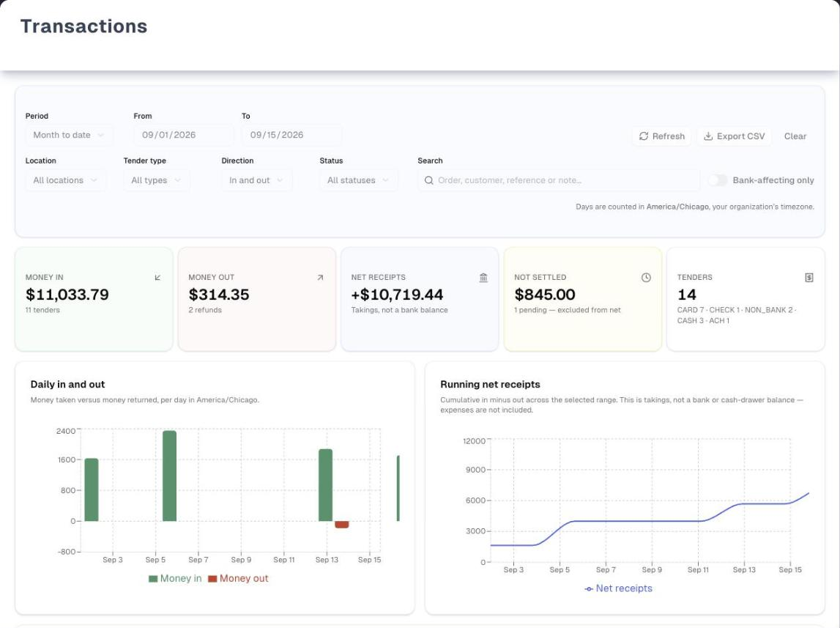Clear all filters with Clear button
This screenshot has width=840, height=628.
(x=795, y=136)
